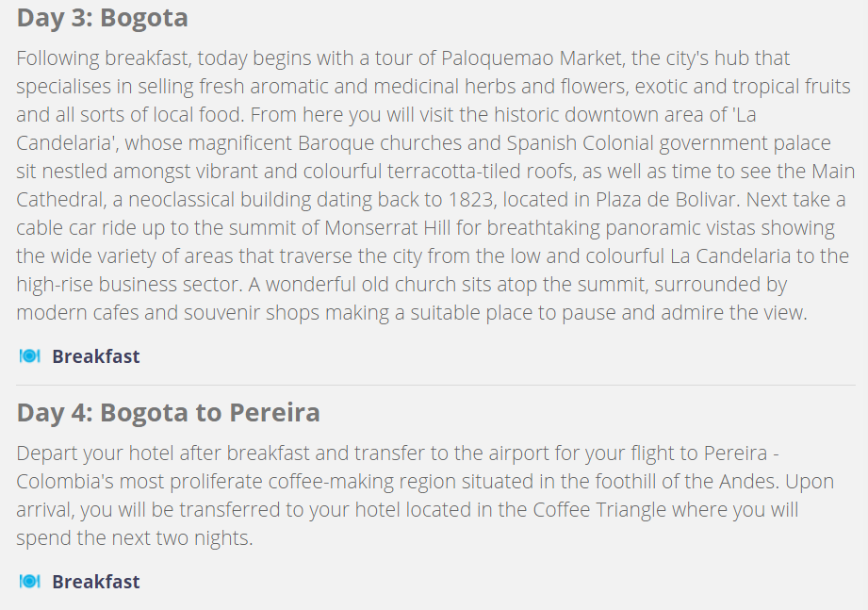
Task: Click the word Pereira in Day 4 paragraph
Action: (x=736, y=453)
